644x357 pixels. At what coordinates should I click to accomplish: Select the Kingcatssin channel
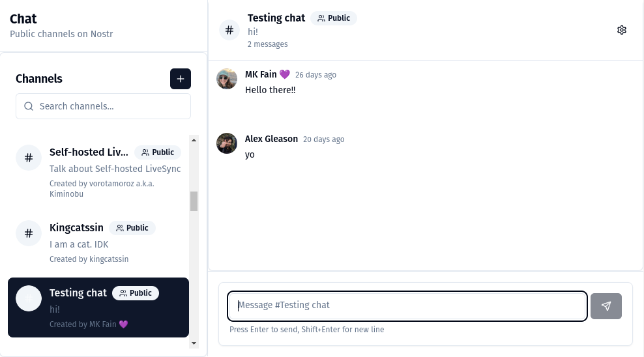(98, 243)
